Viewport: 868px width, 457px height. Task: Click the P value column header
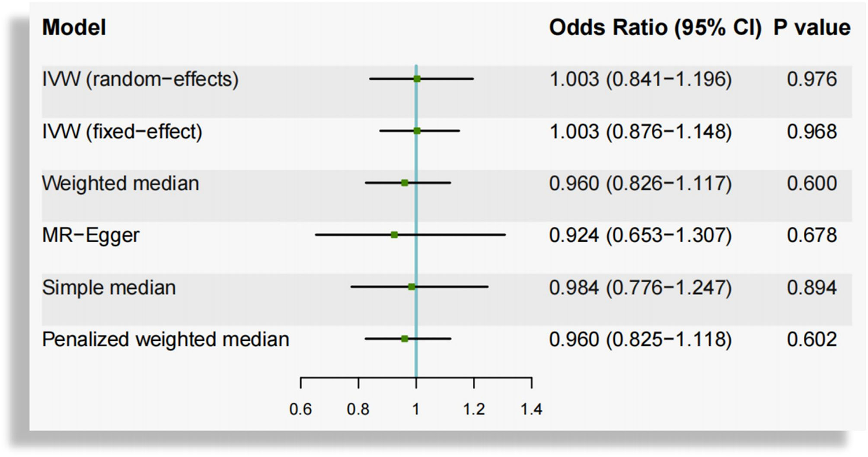(812, 27)
